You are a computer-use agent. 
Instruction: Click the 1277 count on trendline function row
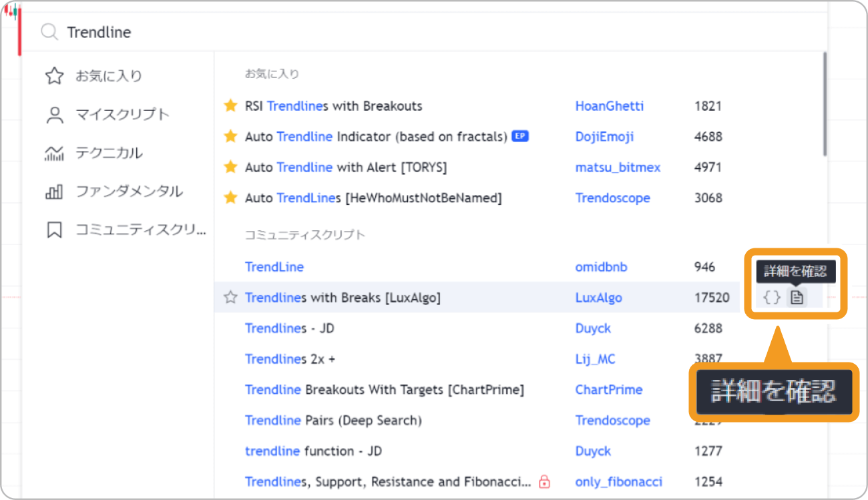708,451
